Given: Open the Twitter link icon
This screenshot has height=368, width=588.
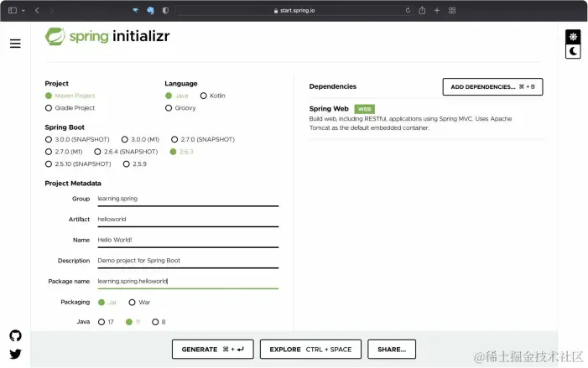Looking at the screenshot, I should pyautogui.click(x=15, y=354).
